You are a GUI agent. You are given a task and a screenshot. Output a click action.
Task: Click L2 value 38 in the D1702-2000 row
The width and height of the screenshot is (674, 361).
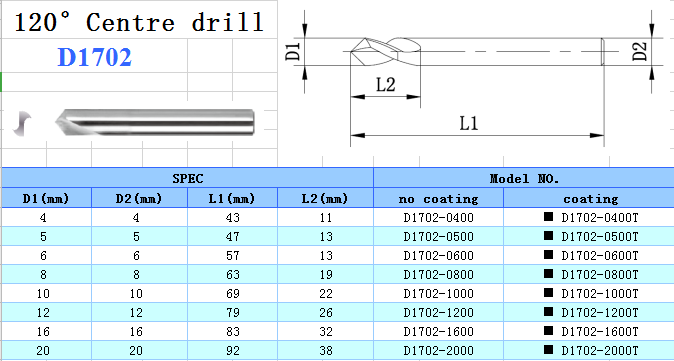tap(326, 350)
